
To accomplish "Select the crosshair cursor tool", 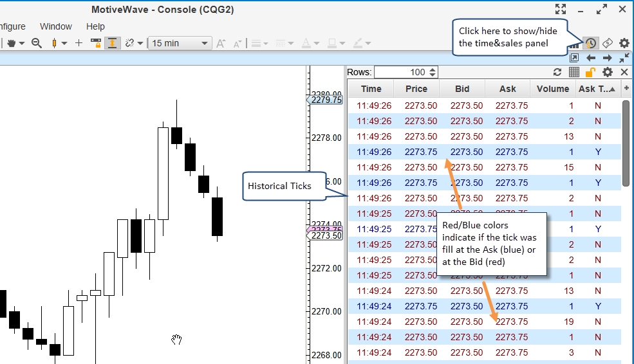I will (x=79, y=43).
